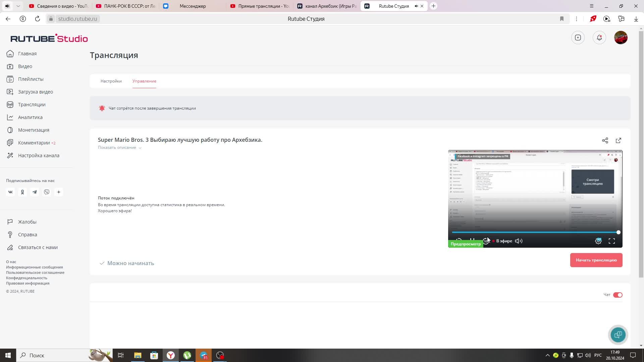Turn off the Чат toggle
The width and height of the screenshot is (644, 362).
click(x=618, y=295)
